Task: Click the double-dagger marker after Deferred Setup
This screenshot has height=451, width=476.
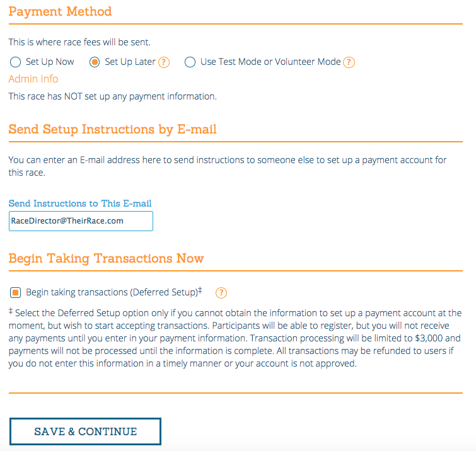Action: [200, 290]
